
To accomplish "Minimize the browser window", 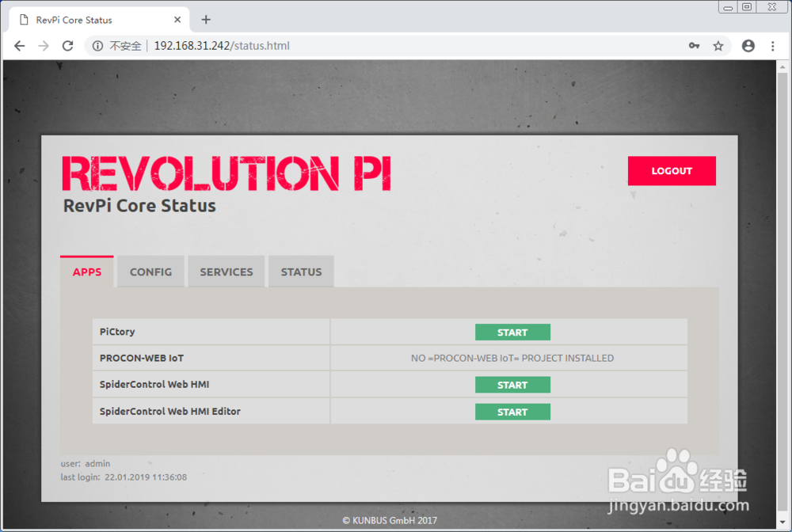I will click(x=728, y=7).
